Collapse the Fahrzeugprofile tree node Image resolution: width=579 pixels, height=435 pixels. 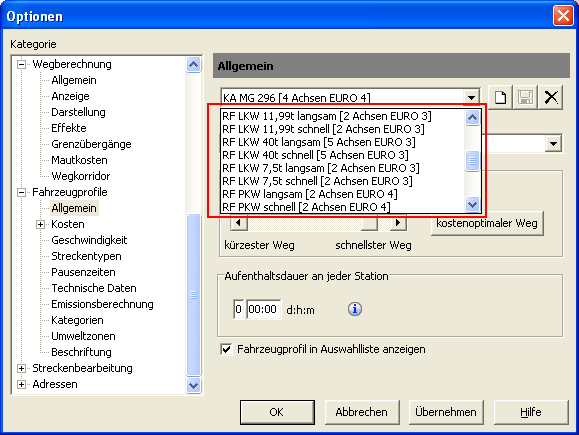coord(22,192)
